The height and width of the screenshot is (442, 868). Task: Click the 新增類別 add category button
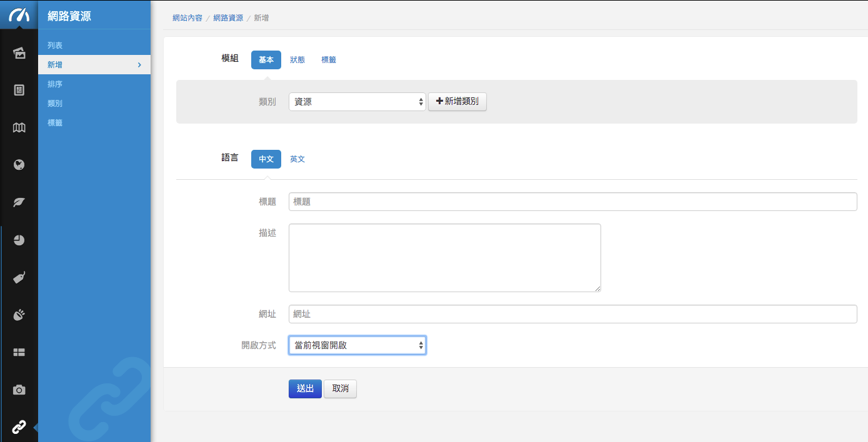pos(457,102)
